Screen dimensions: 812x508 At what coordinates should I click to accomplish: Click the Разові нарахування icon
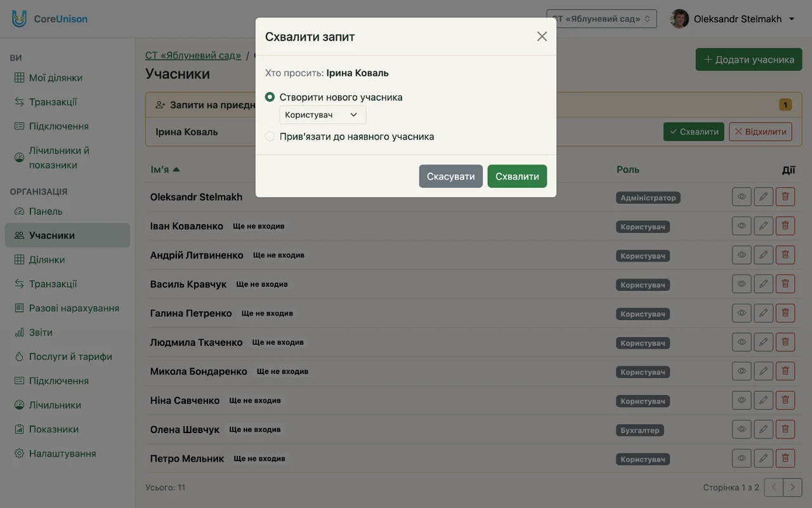click(x=19, y=308)
